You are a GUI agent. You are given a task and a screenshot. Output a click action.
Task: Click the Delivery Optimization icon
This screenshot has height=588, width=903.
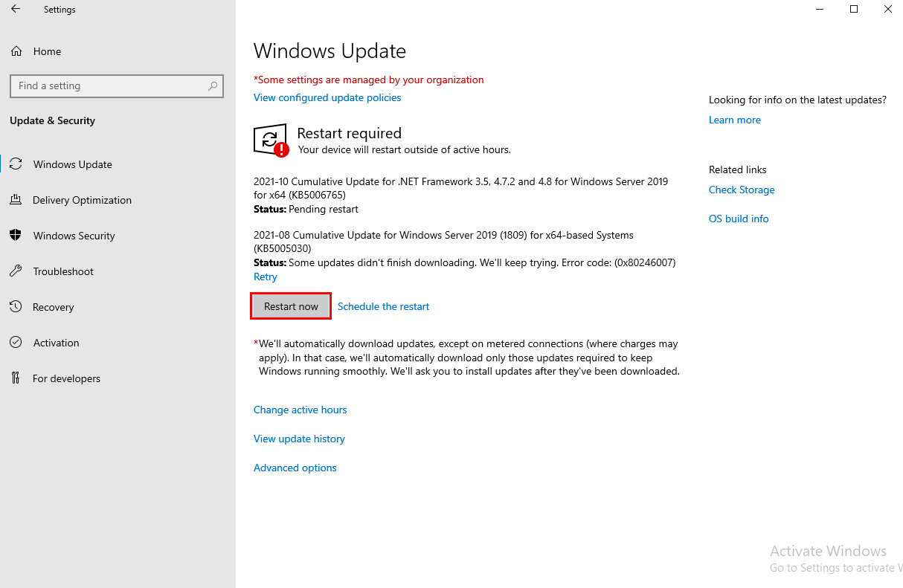click(x=16, y=200)
